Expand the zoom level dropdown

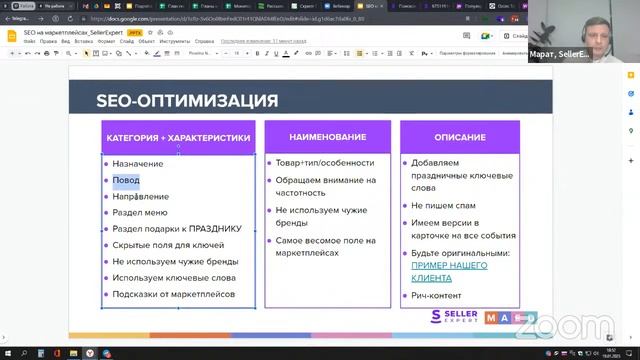[x=76, y=53]
